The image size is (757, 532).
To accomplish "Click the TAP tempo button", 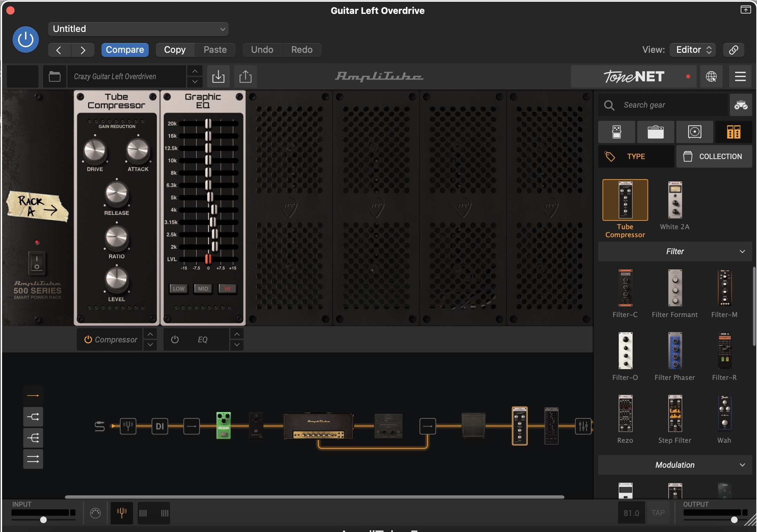I will [x=658, y=513].
